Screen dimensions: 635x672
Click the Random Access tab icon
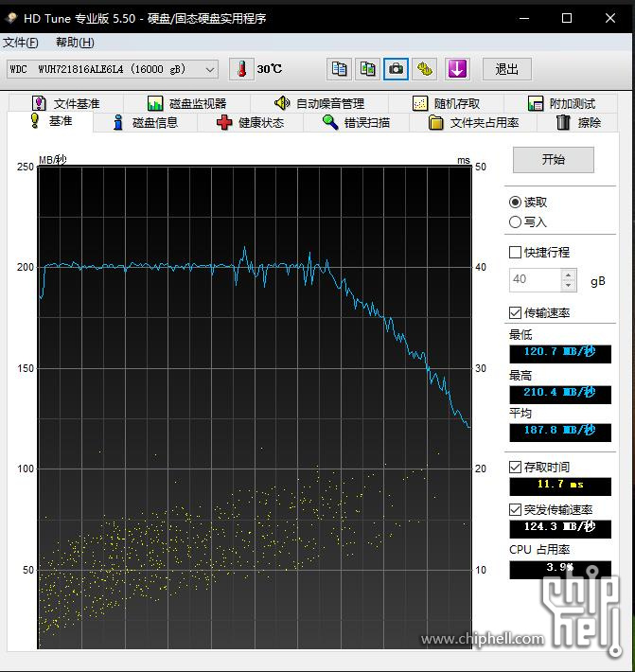[420, 103]
